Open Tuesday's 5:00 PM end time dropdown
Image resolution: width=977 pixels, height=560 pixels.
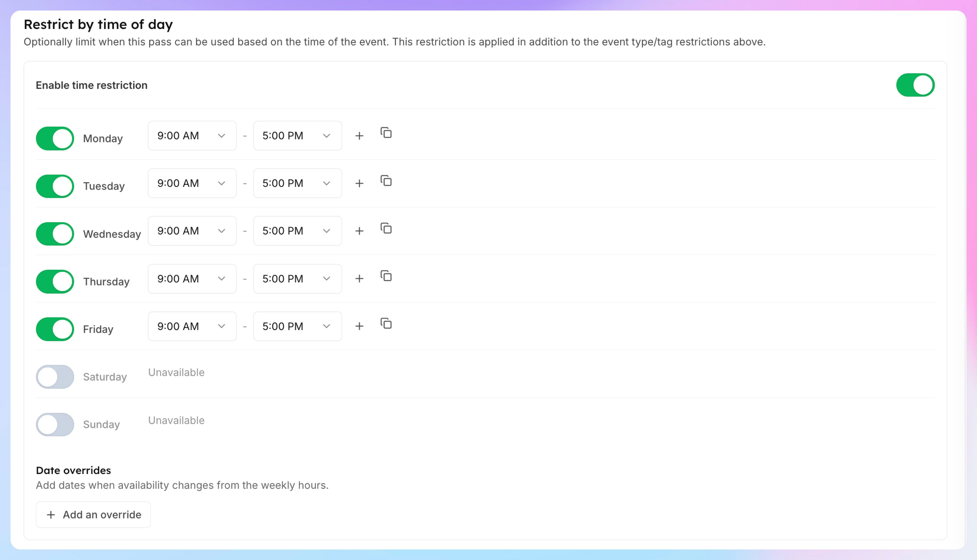pos(297,183)
